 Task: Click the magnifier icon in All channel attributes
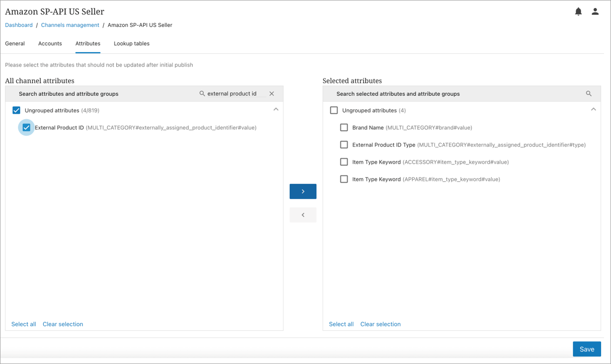pos(202,93)
